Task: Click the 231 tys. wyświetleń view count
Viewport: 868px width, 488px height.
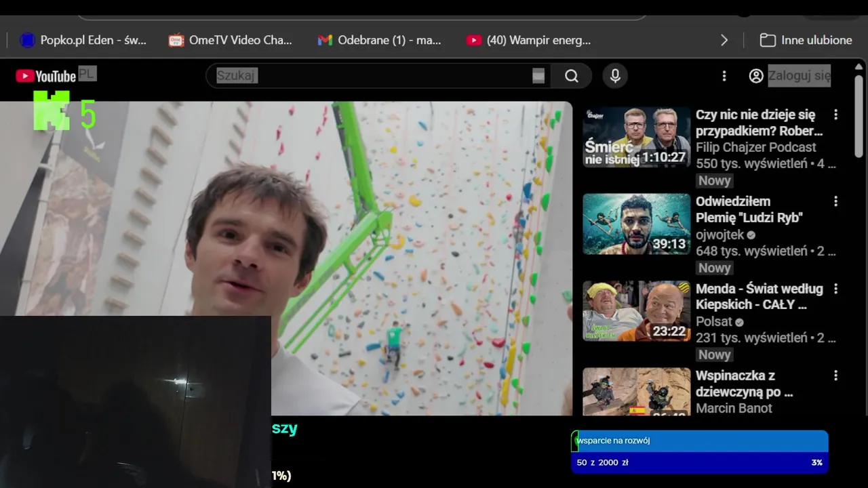Action: click(751, 338)
